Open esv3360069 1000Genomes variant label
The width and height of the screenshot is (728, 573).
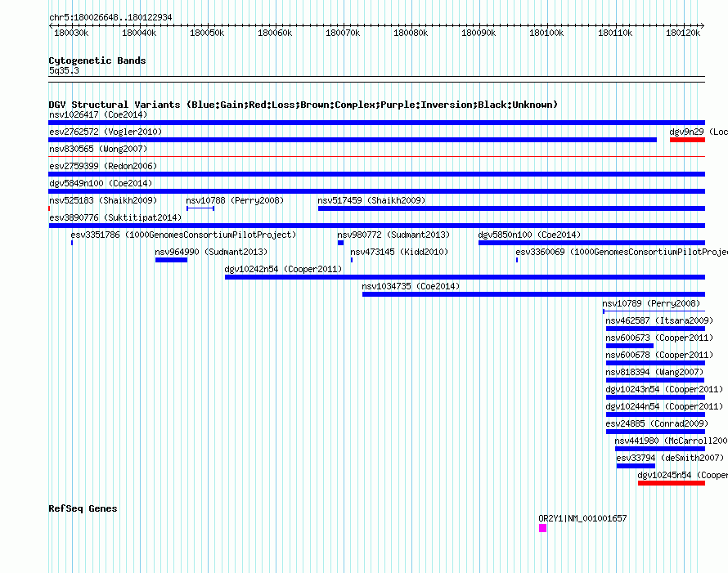click(622, 252)
